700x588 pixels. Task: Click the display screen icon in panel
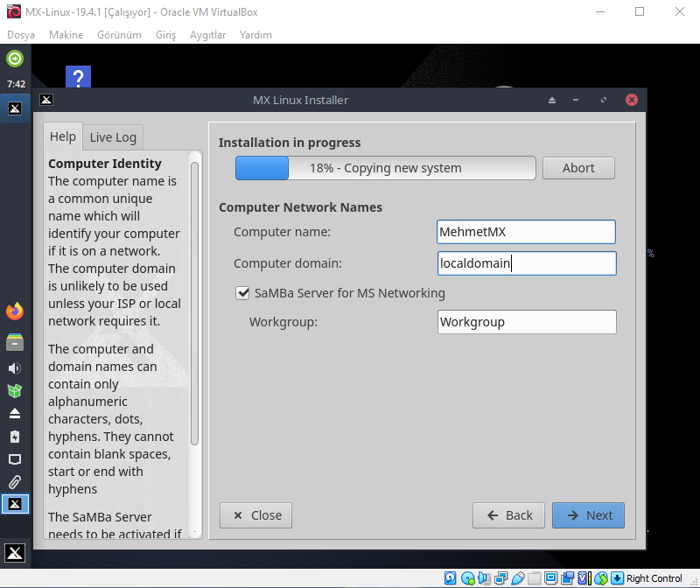tap(15, 459)
